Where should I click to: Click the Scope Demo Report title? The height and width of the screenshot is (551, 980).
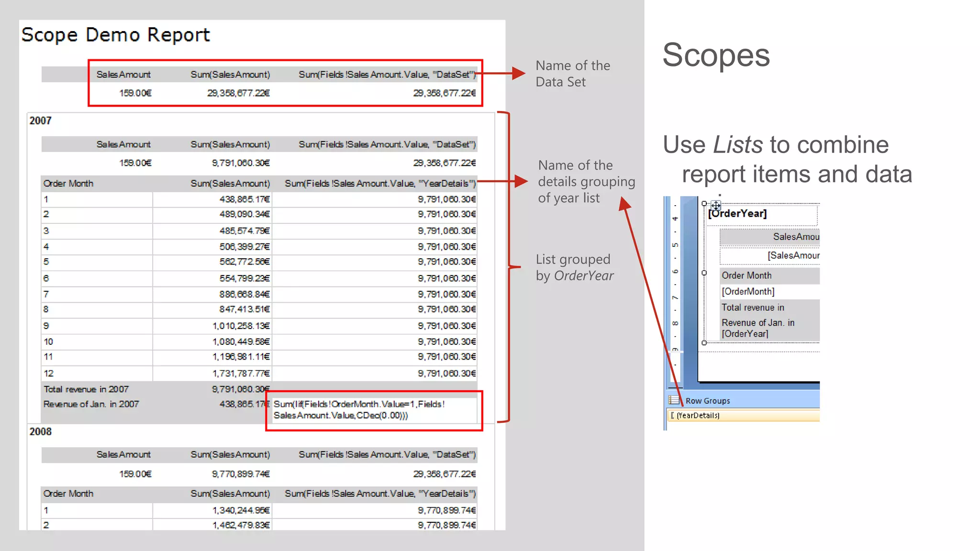pos(115,35)
